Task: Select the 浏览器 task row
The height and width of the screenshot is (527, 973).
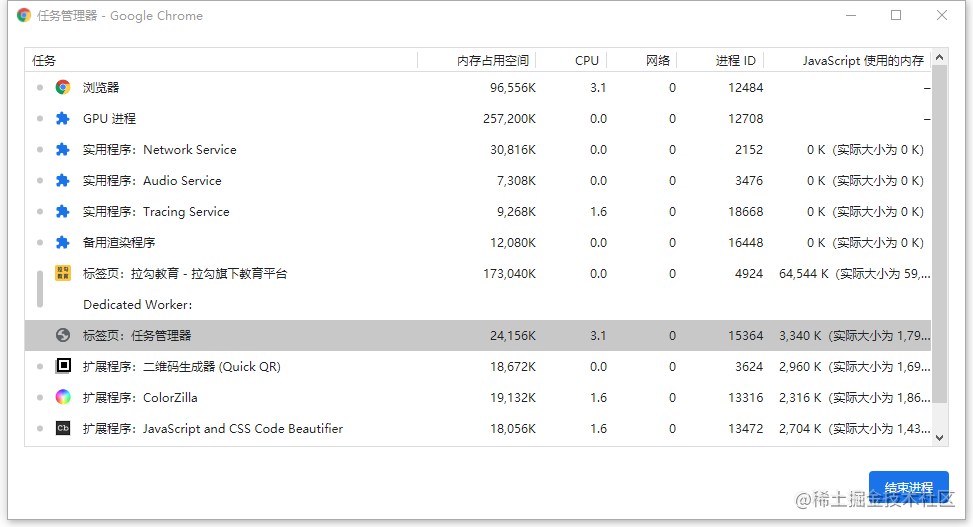Action: 478,88
